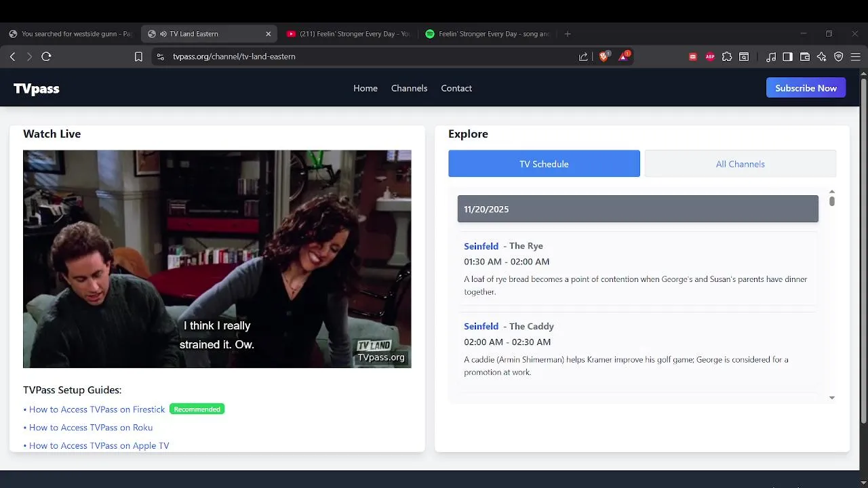Click the 11/20/2025 date header
868x488 pixels.
pos(637,209)
